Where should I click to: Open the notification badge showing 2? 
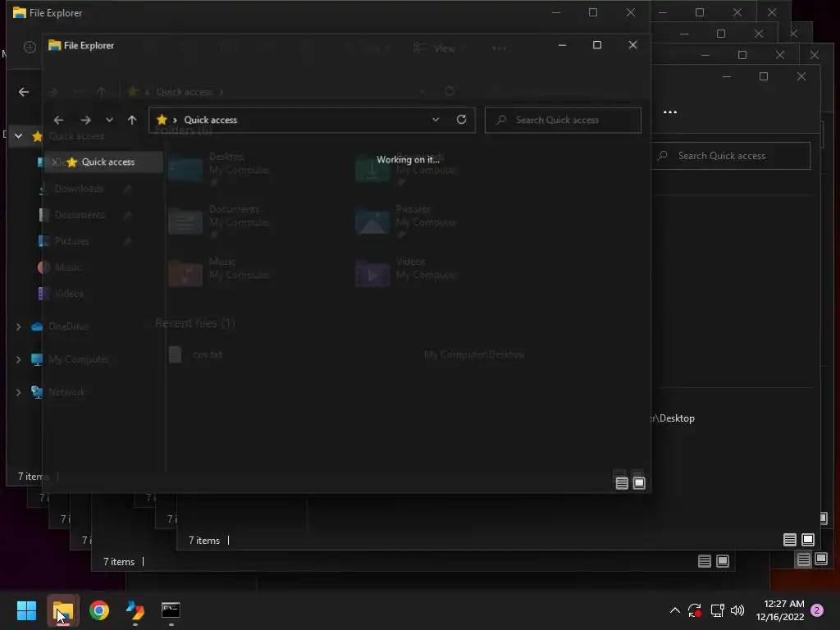[x=817, y=610]
